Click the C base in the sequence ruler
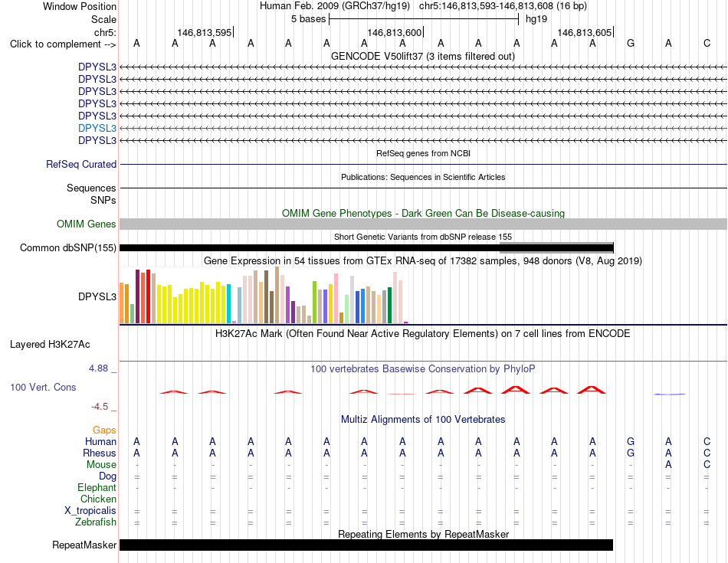728x563 pixels. tap(707, 44)
